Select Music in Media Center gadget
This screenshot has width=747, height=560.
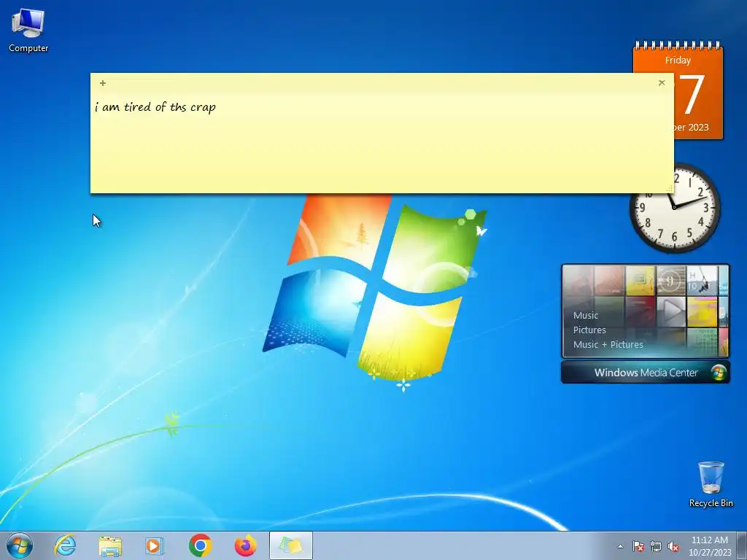[x=586, y=315]
